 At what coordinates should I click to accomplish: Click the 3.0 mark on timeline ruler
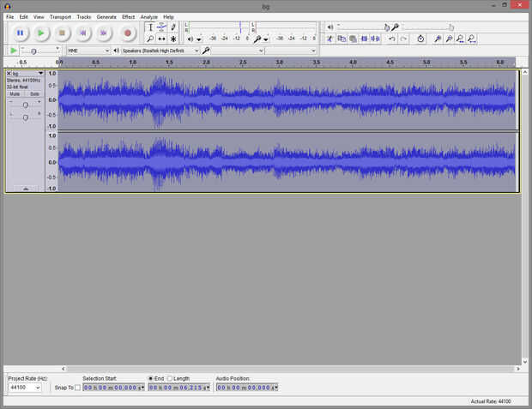(280, 63)
